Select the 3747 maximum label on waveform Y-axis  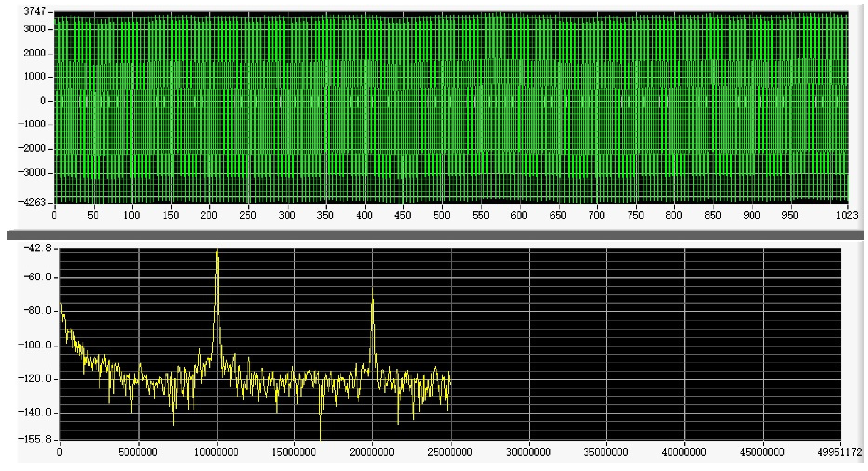tap(35, 11)
